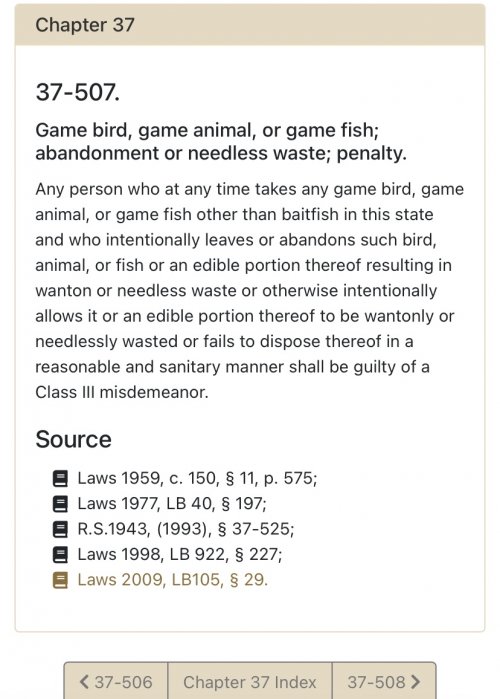
Task: Go to next section 37-508
Action: click(384, 681)
